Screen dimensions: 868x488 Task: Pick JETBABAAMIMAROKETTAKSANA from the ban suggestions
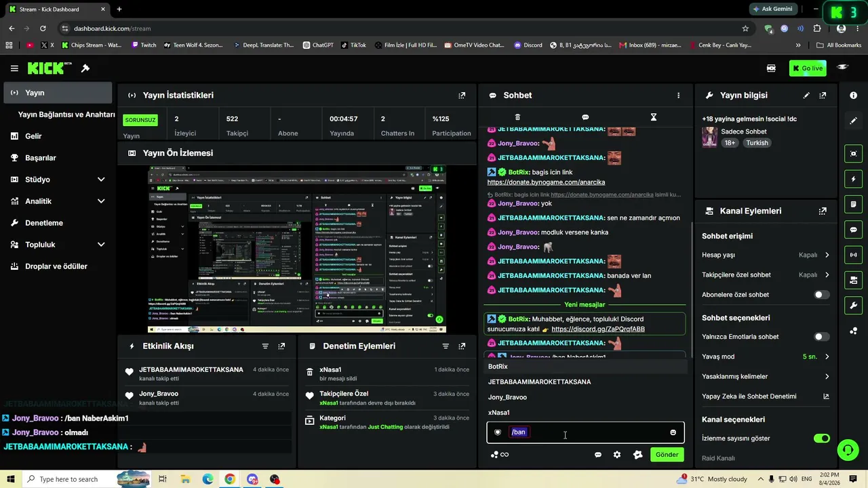pyautogui.click(x=587, y=382)
